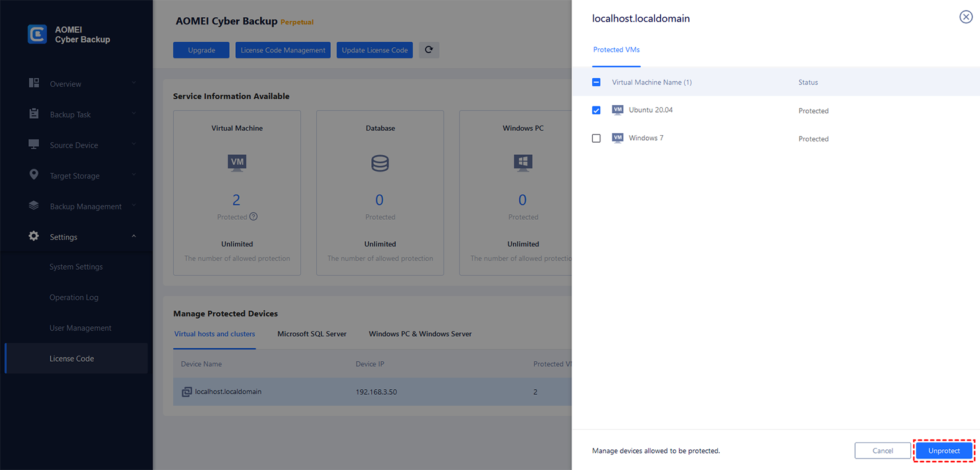Click the Windows PC monitor icon
The image size is (980, 470).
[x=523, y=163]
